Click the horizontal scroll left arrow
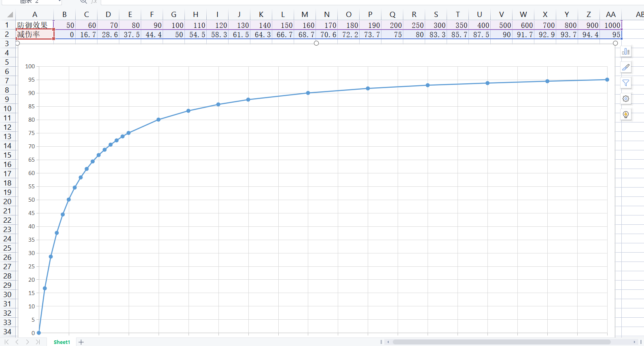 388,342
